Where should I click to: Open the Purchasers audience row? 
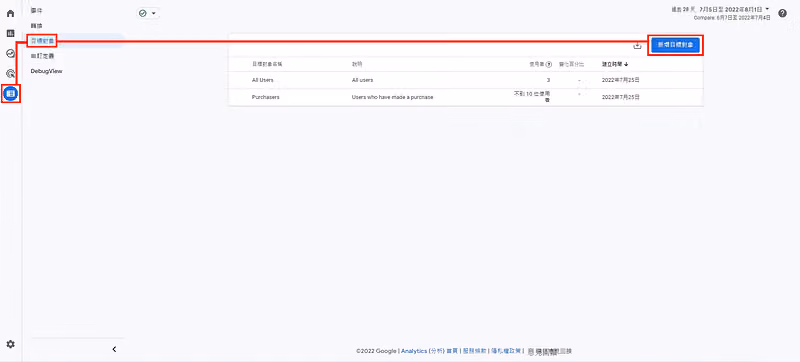click(466, 97)
